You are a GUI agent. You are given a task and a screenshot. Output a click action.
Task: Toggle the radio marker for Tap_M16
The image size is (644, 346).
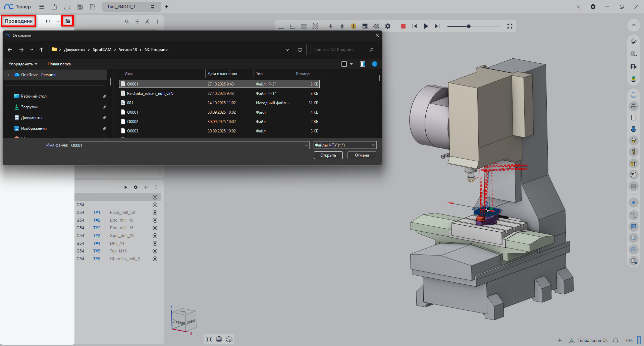pyautogui.click(x=155, y=251)
